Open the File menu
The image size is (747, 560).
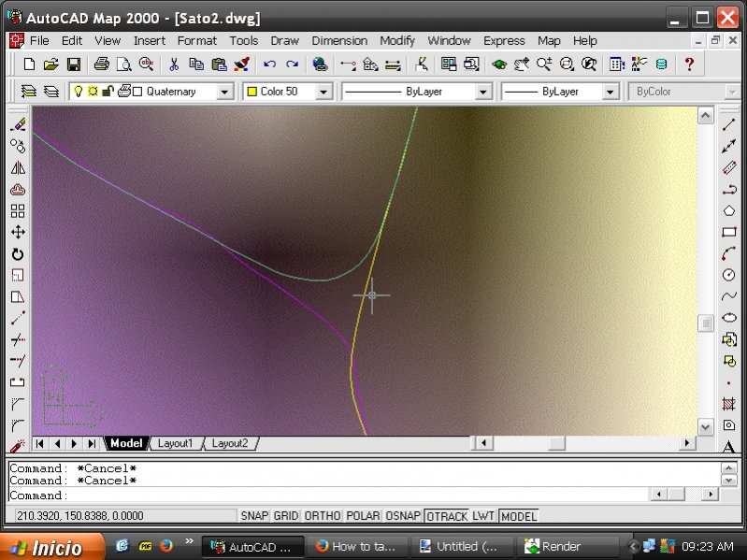(39, 41)
